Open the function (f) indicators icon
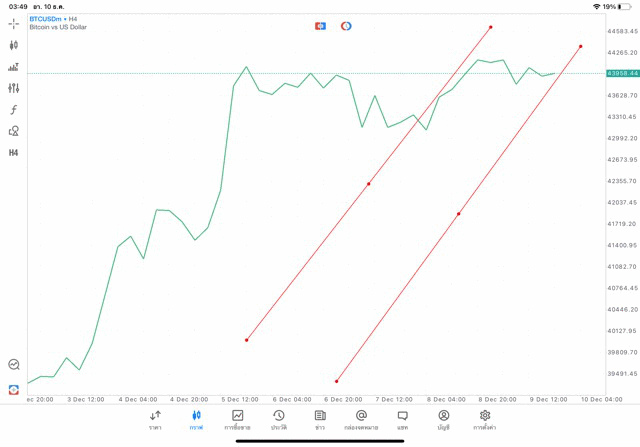 [14, 110]
